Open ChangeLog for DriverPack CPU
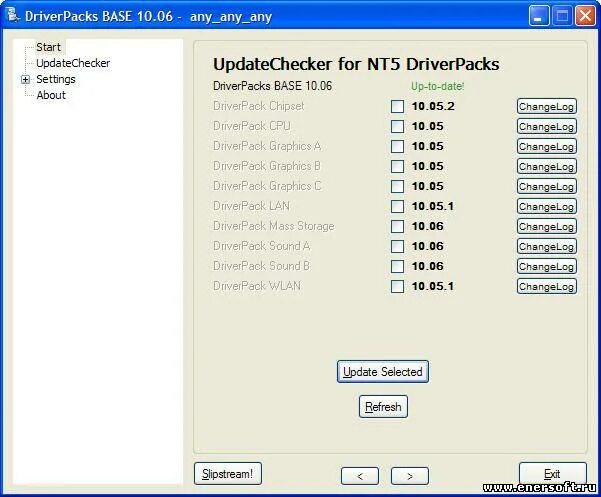601x497 pixels. 547,126
